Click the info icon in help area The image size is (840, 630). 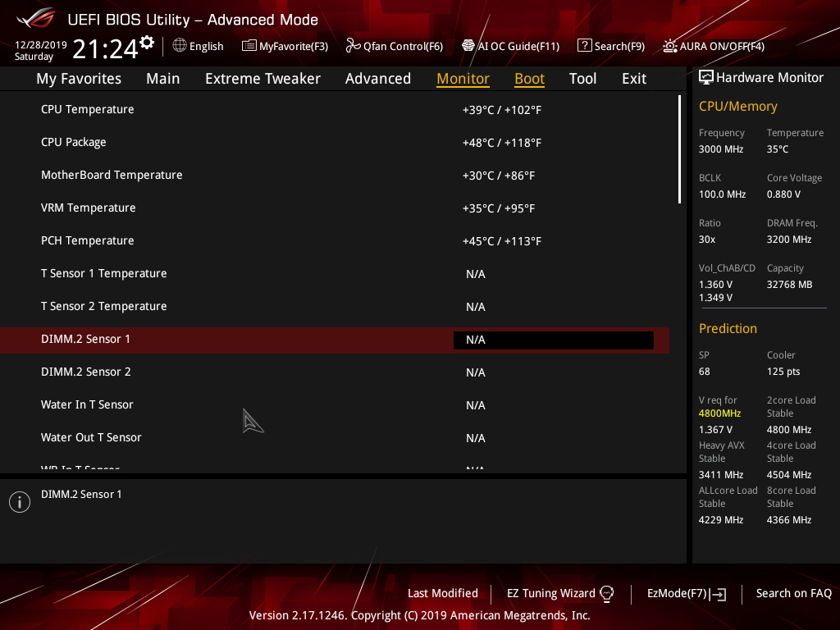[20, 502]
